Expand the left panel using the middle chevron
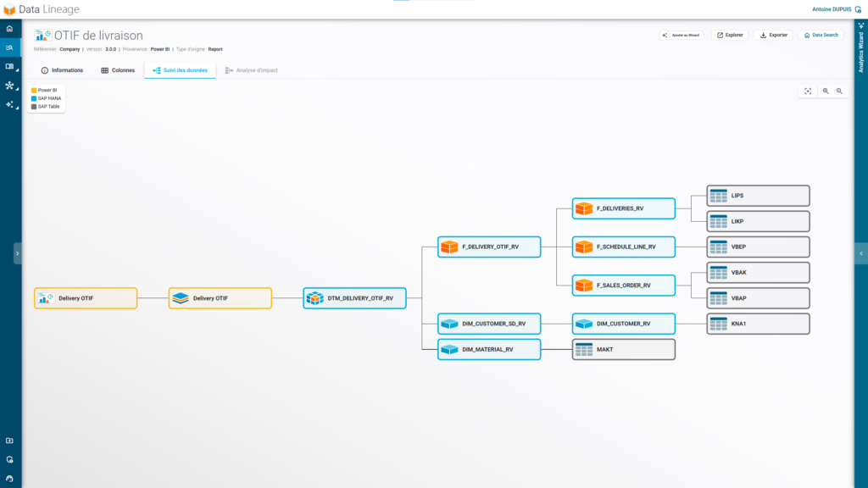The width and height of the screenshot is (868, 488). (17, 252)
